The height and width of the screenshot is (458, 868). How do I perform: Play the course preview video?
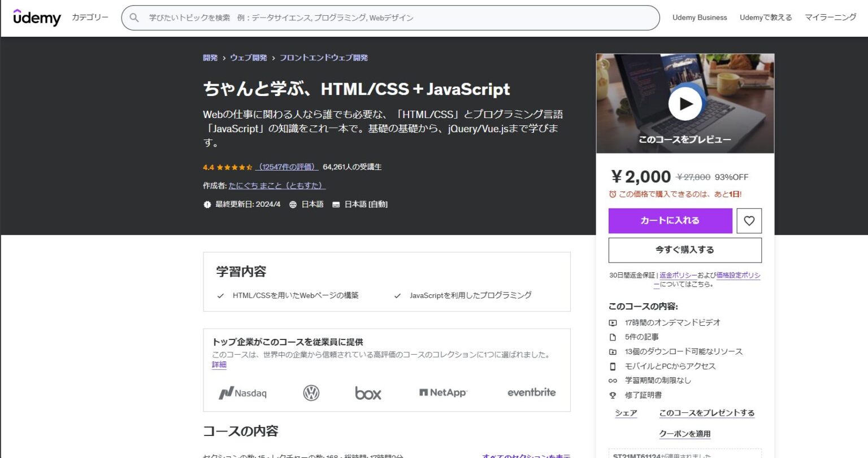(x=685, y=103)
